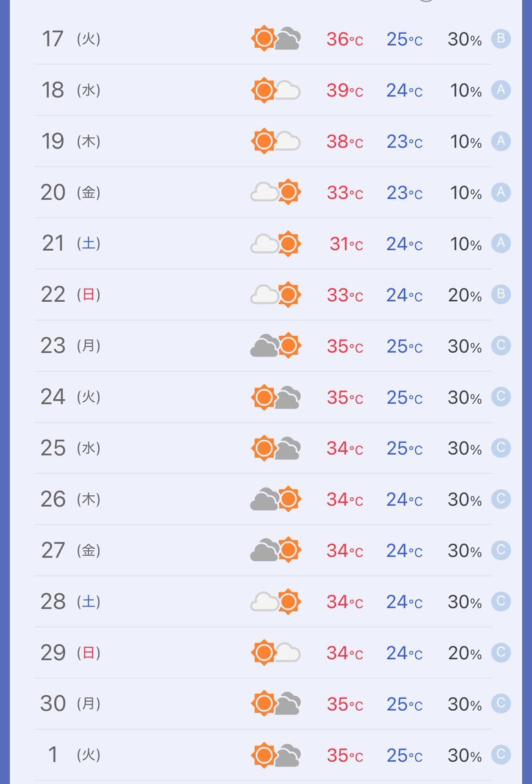Click the weather icon for the 29th
The image size is (532, 784).
[x=275, y=653]
